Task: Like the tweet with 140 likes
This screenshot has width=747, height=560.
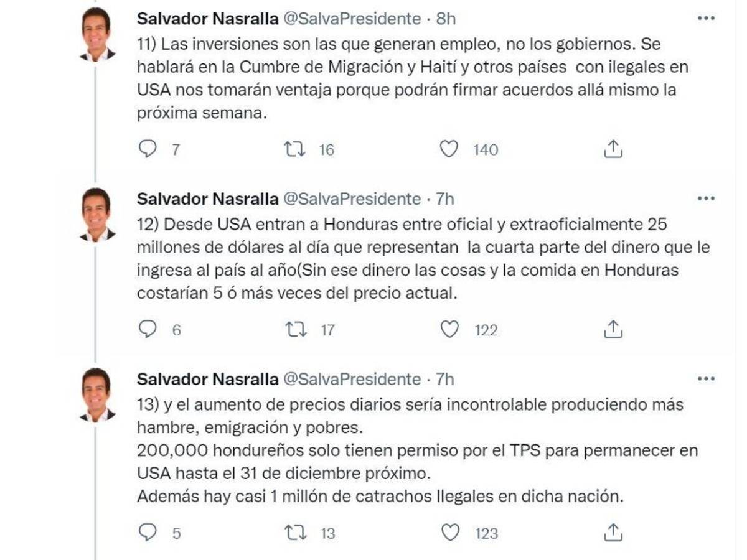Action: (449, 149)
